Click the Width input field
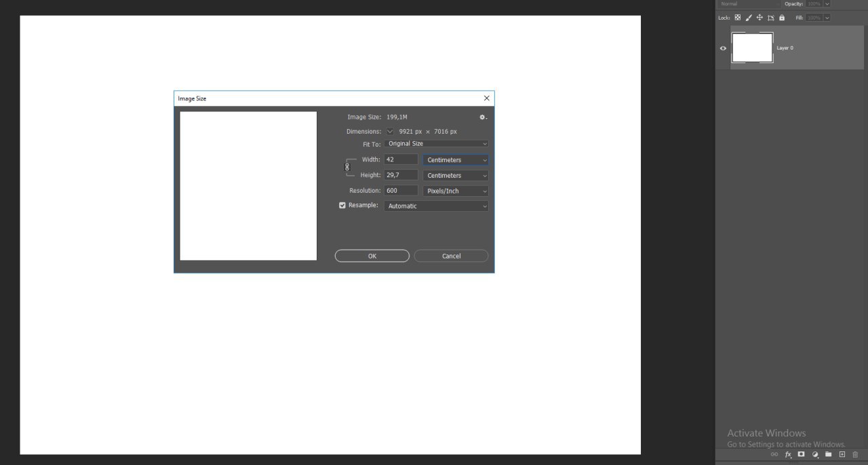Image resolution: width=868 pixels, height=465 pixels. click(x=401, y=160)
